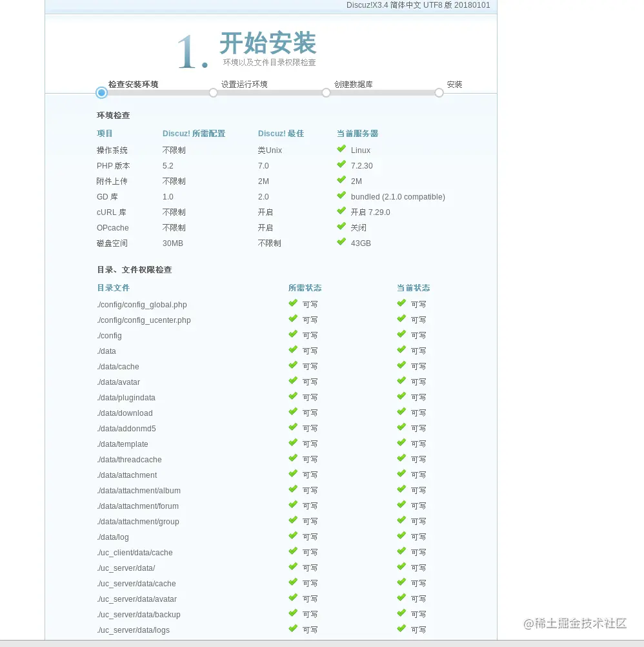Screen dimensions: 644x647
Task: Click the 设置运行环境 step label
Action: coord(244,84)
